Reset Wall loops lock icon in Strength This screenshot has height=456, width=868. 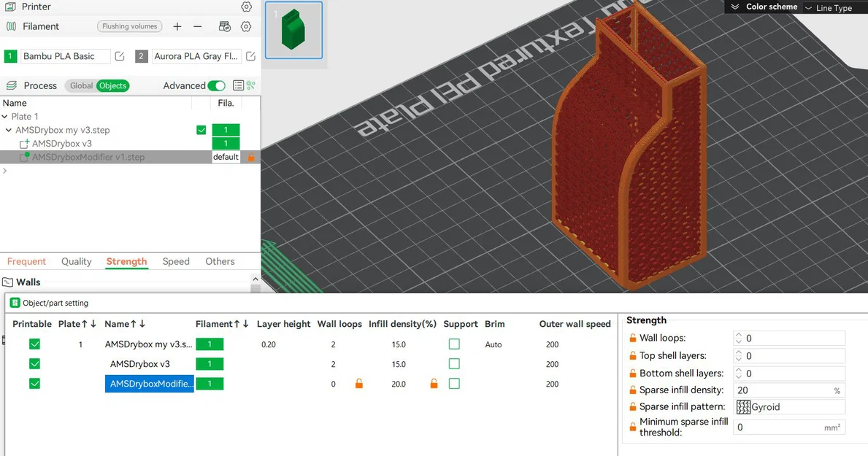pos(633,338)
